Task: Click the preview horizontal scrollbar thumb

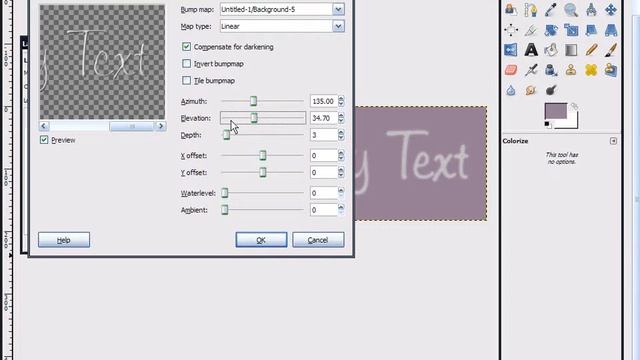Action: (x=132, y=126)
